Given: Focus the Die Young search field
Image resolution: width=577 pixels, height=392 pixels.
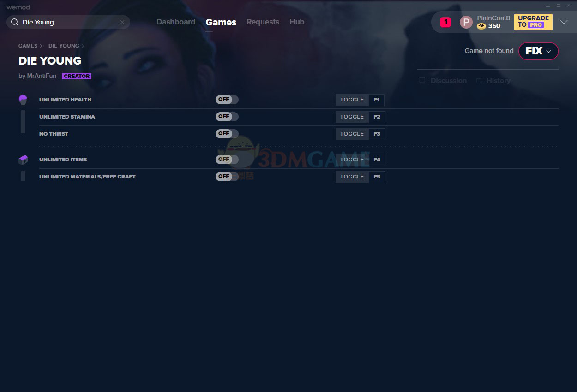Looking at the screenshot, I should click(69, 22).
